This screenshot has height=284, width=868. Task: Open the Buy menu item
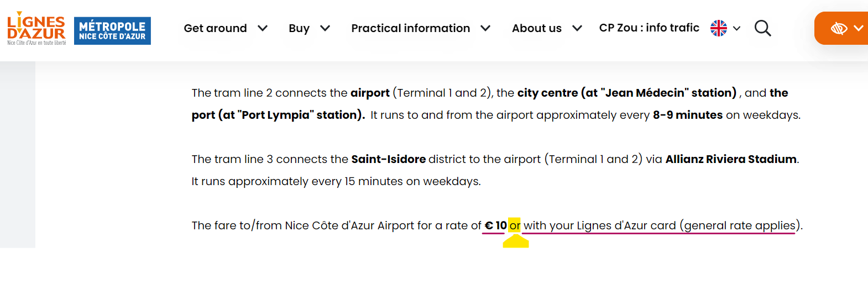point(299,28)
